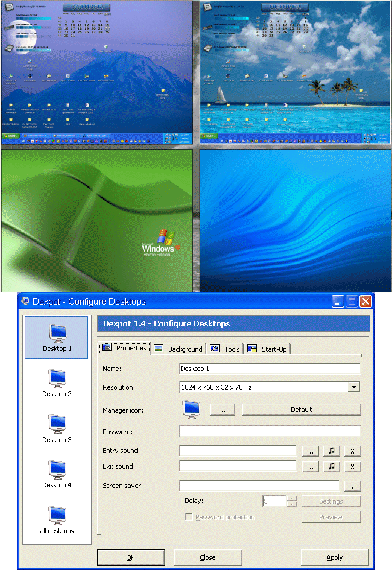Confirm with the OK button
Screen dimensions: 392x570
131,558
